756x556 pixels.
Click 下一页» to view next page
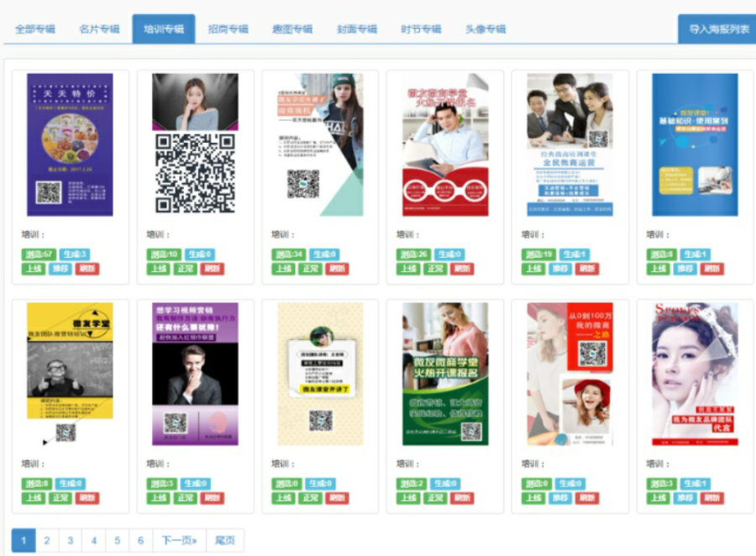(180, 541)
